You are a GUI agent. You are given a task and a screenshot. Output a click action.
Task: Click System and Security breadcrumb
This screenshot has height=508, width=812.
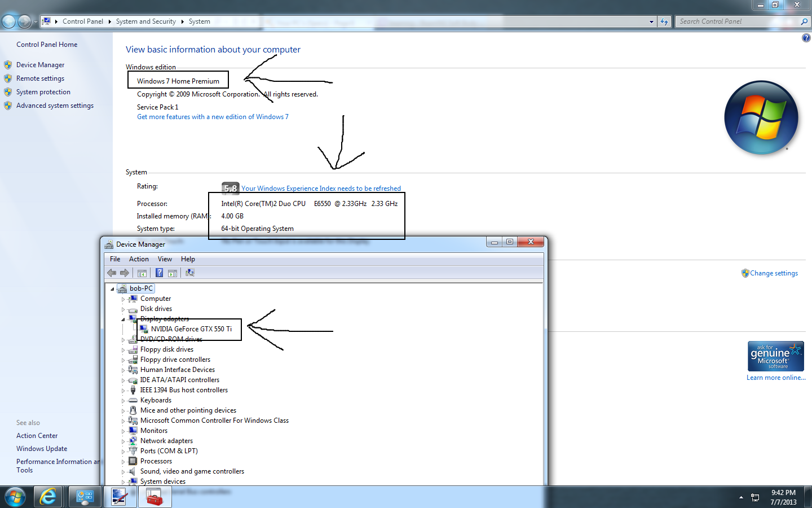146,21
